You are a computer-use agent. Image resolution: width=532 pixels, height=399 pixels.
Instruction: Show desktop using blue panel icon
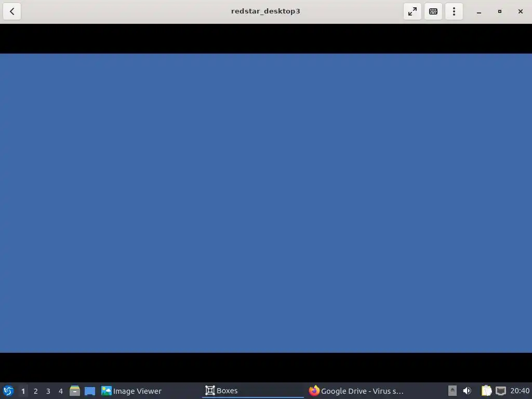(x=89, y=391)
